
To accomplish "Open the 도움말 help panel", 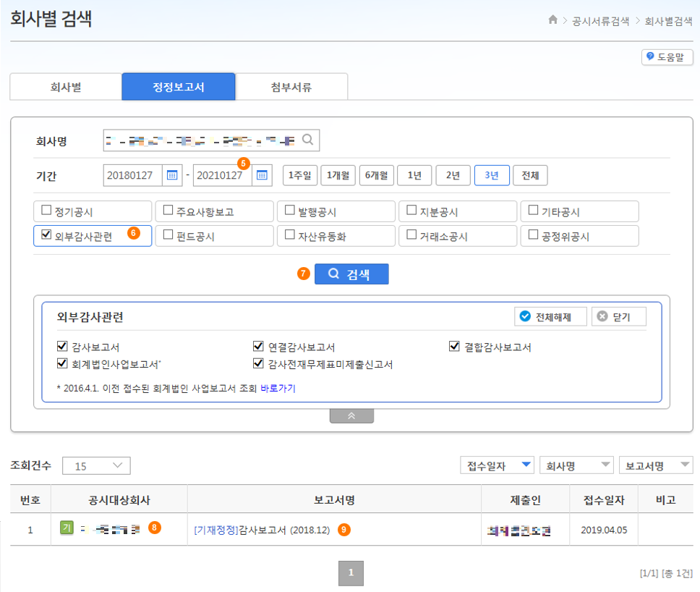I will [x=666, y=57].
